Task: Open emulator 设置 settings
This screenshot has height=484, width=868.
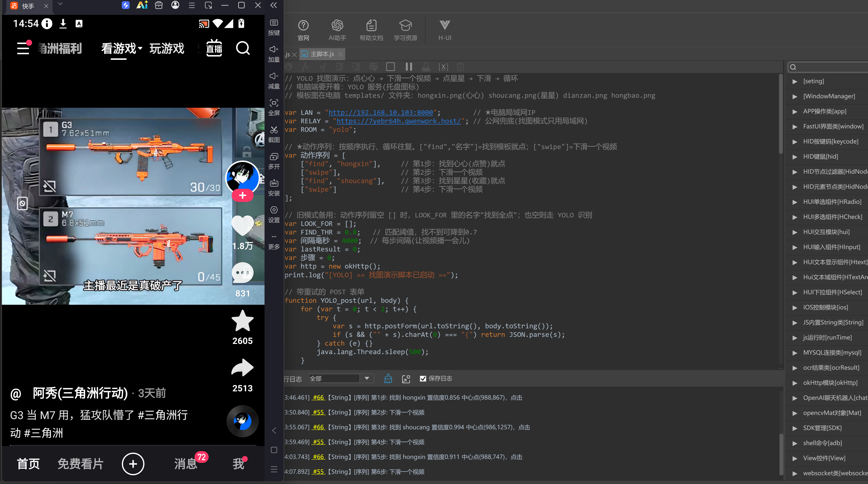Action: pyautogui.click(x=274, y=214)
